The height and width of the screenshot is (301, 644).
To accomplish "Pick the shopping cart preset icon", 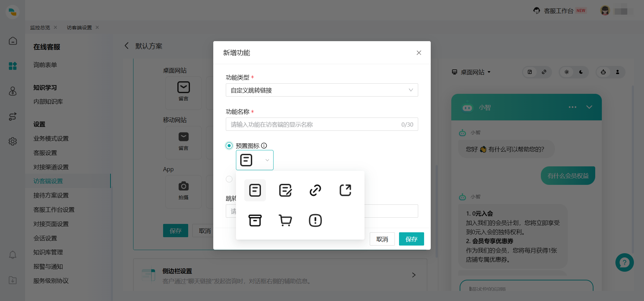I will click(285, 220).
